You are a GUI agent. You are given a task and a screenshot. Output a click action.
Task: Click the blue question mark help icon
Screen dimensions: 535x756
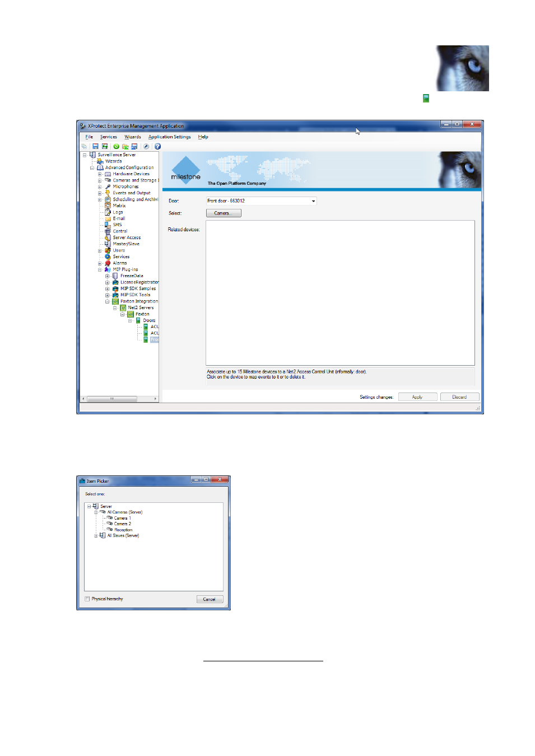pyautogui.click(x=157, y=147)
